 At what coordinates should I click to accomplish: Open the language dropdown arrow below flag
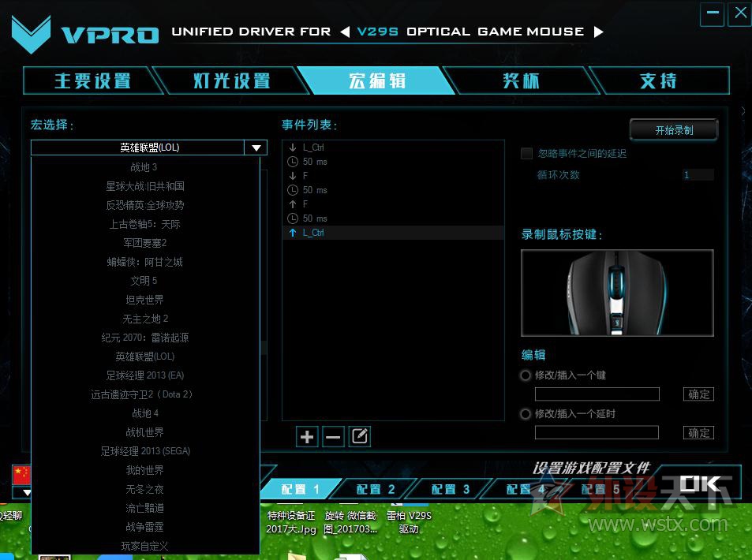(x=26, y=492)
